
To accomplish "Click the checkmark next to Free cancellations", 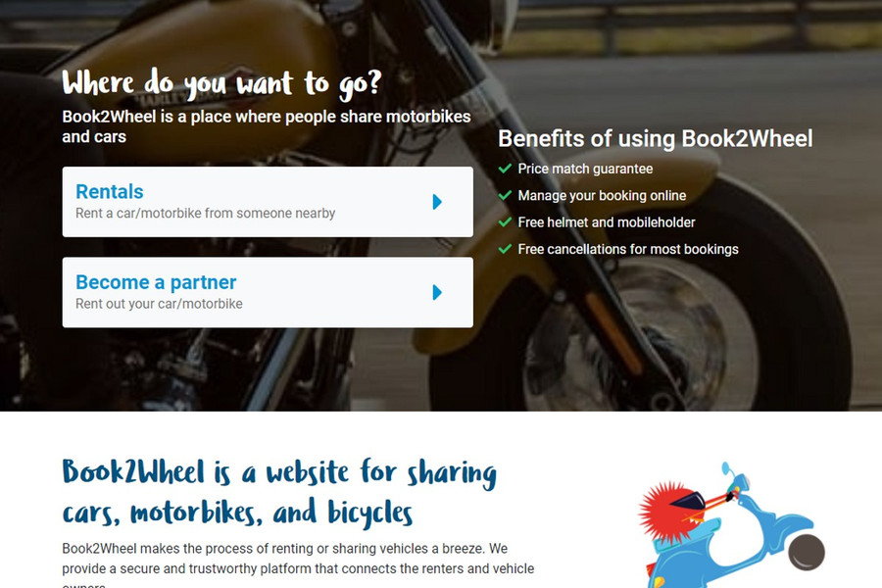I will (x=505, y=249).
